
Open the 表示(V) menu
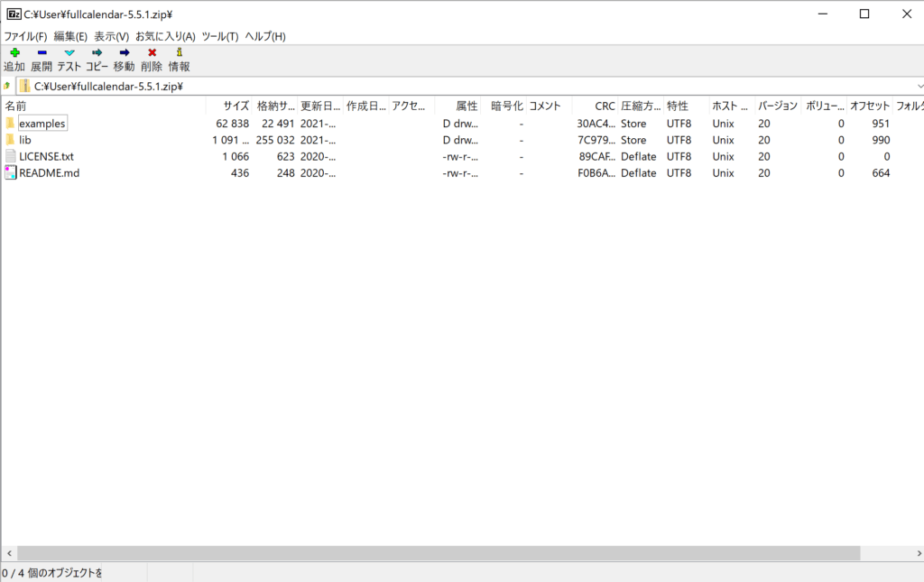111,36
